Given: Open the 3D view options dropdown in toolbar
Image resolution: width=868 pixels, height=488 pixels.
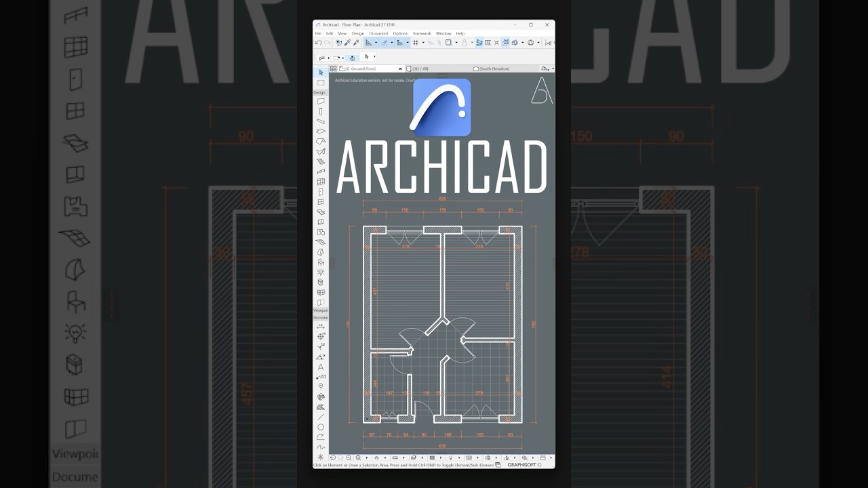Looking at the screenshot, I should (x=522, y=43).
